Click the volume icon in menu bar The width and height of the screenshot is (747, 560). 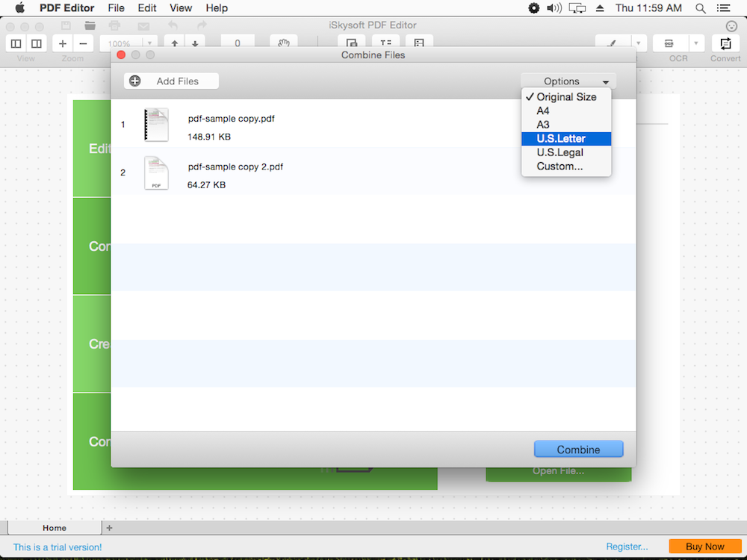pos(554,8)
